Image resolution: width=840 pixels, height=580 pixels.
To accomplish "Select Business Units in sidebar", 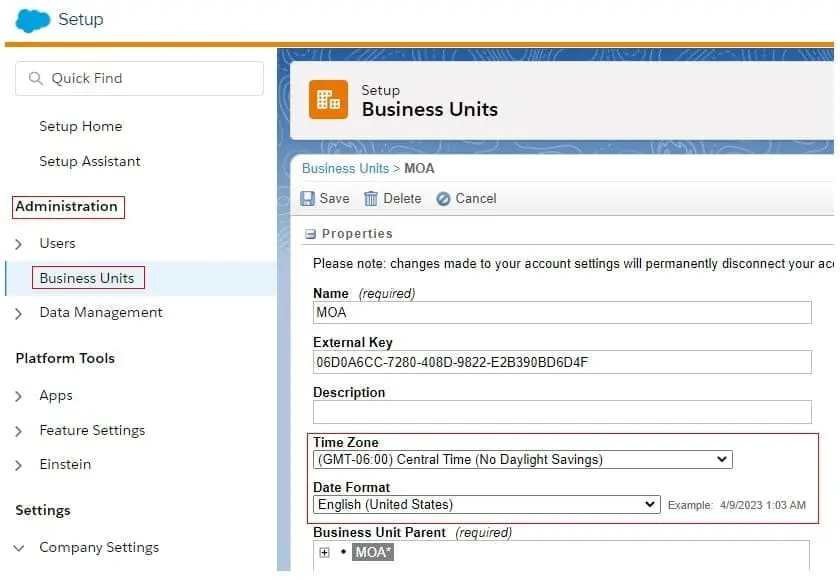I will 87,278.
